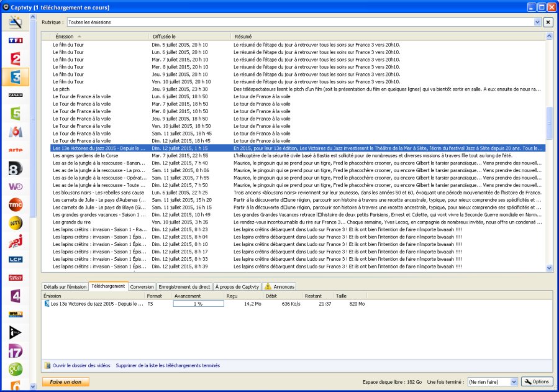Select the France 2 channel icon
This screenshot has height=392, width=559.
(16, 59)
